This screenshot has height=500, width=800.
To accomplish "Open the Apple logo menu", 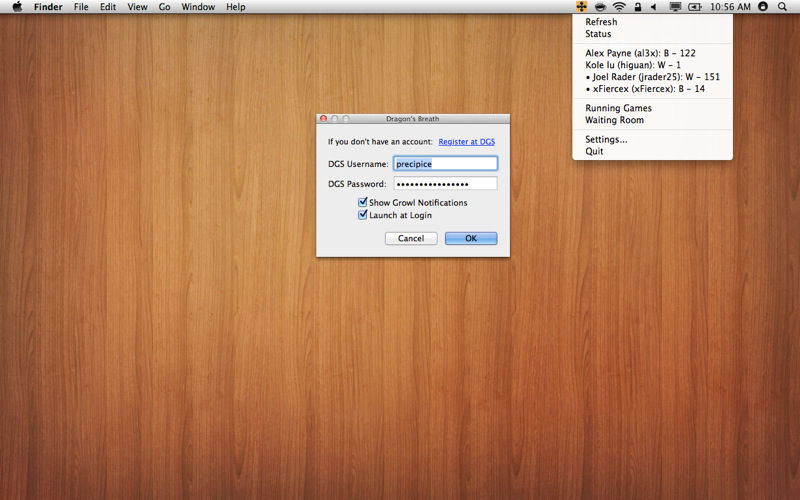I will click(17, 7).
